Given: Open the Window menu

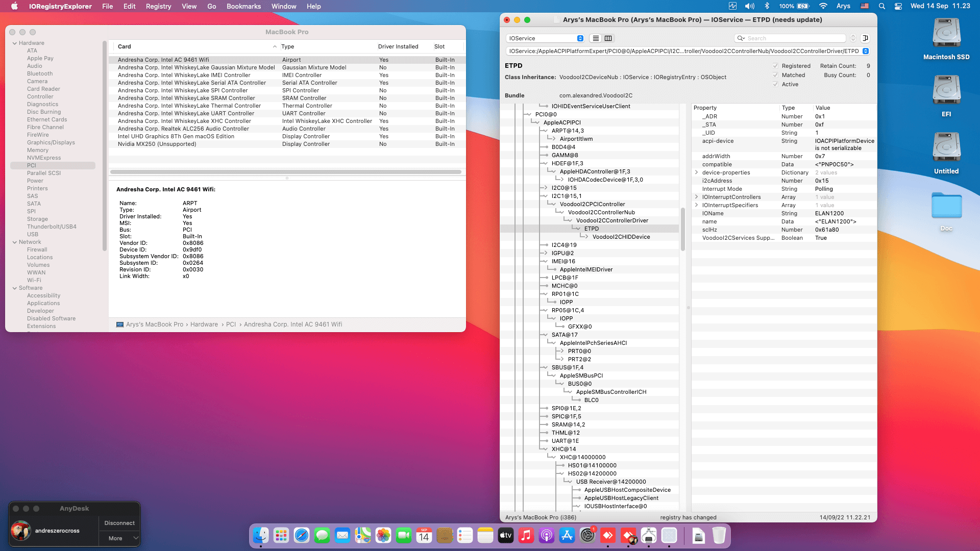Looking at the screenshot, I should tap(284, 6).
